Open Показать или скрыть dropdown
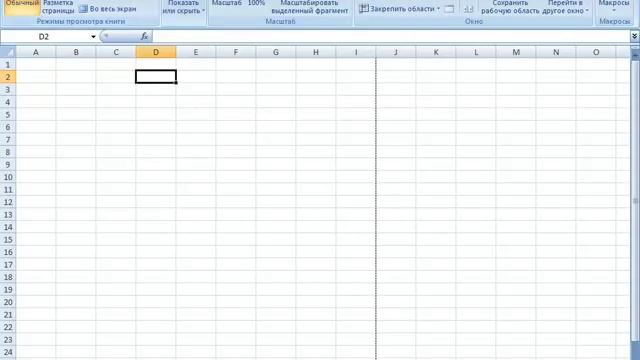Screen dimensions: 640x360 [x=183, y=7]
